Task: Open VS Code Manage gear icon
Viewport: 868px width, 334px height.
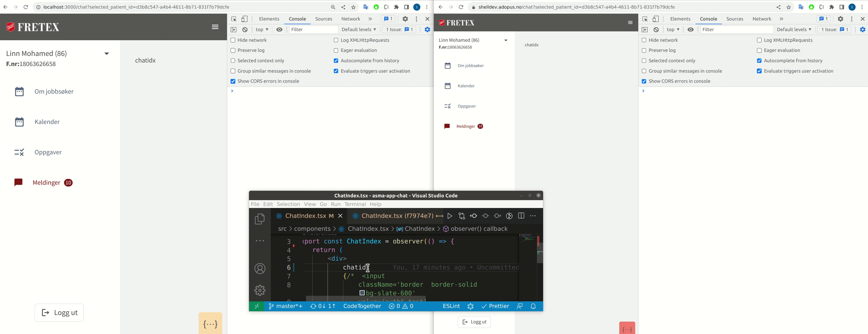Action: coord(259,290)
